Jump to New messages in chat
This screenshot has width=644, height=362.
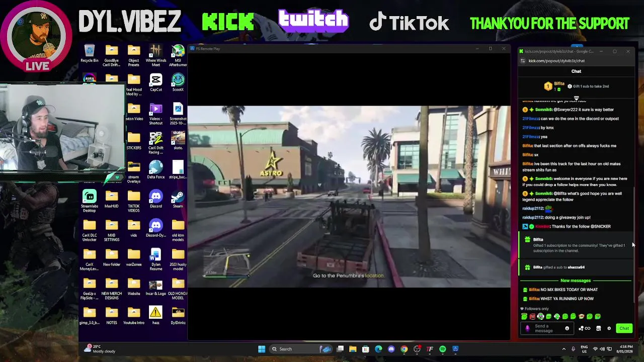[576, 281]
